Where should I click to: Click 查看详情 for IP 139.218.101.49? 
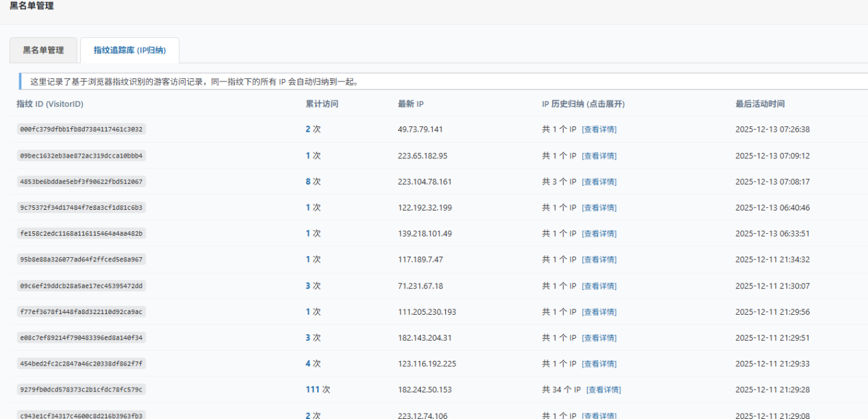pos(599,234)
